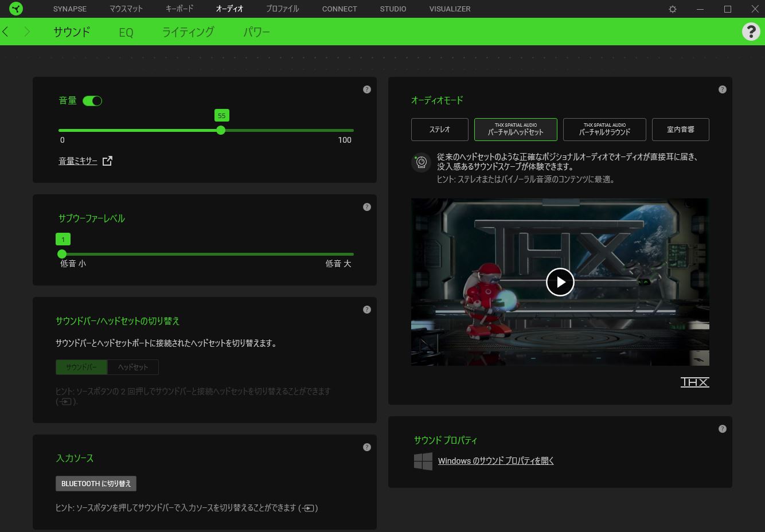Click the soundbar/headset switch info icon
The image size is (765, 532).
367,310
